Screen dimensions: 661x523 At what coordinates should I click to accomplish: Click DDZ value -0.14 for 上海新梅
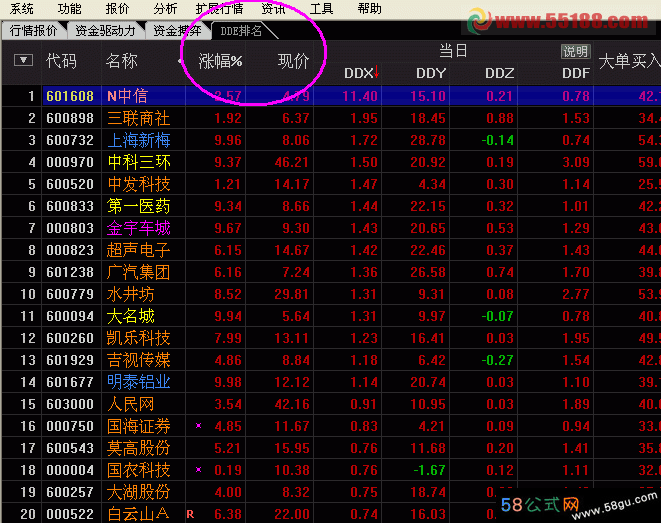pos(497,140)
